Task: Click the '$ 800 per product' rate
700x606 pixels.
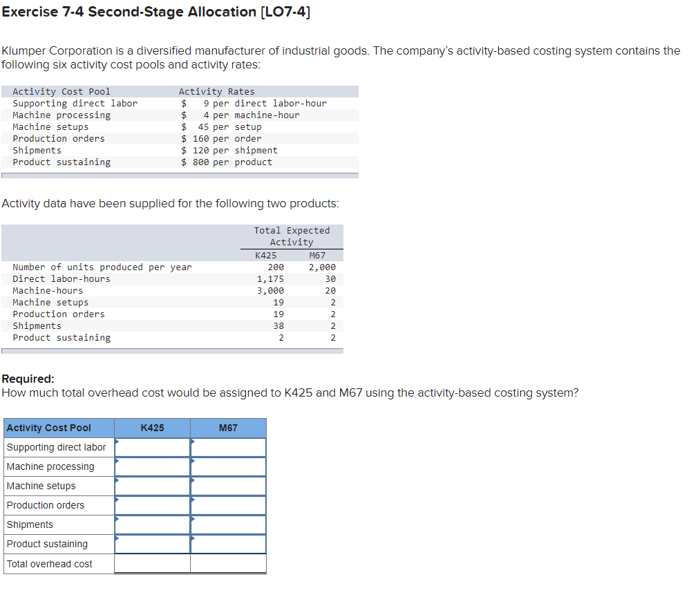Action: (x=227, y=162)
